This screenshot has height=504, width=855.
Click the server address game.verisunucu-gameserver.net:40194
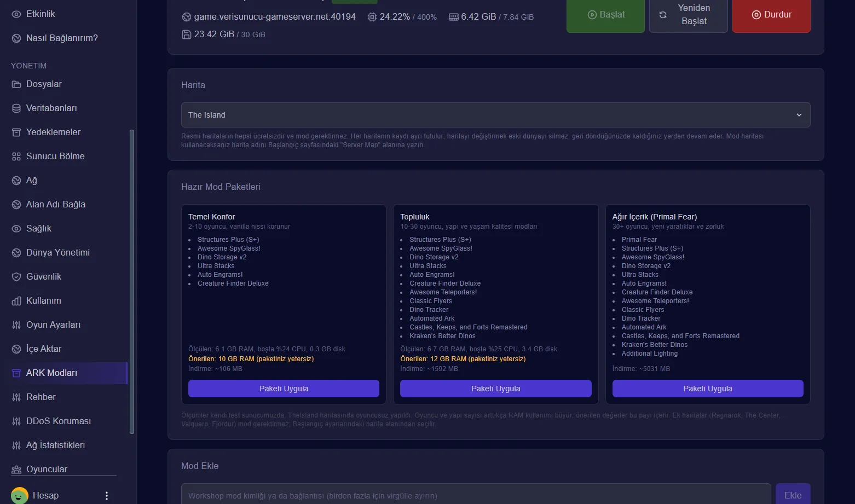click(x=275, y=17)
